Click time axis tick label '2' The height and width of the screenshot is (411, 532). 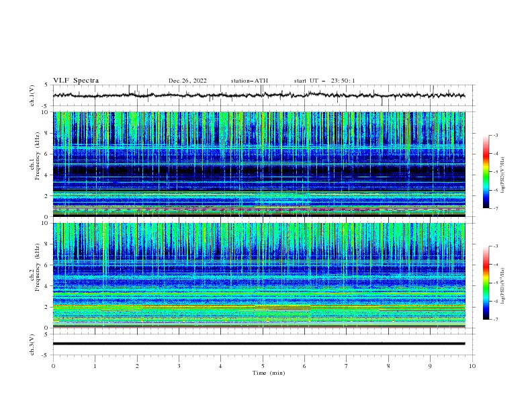point(137,366)
